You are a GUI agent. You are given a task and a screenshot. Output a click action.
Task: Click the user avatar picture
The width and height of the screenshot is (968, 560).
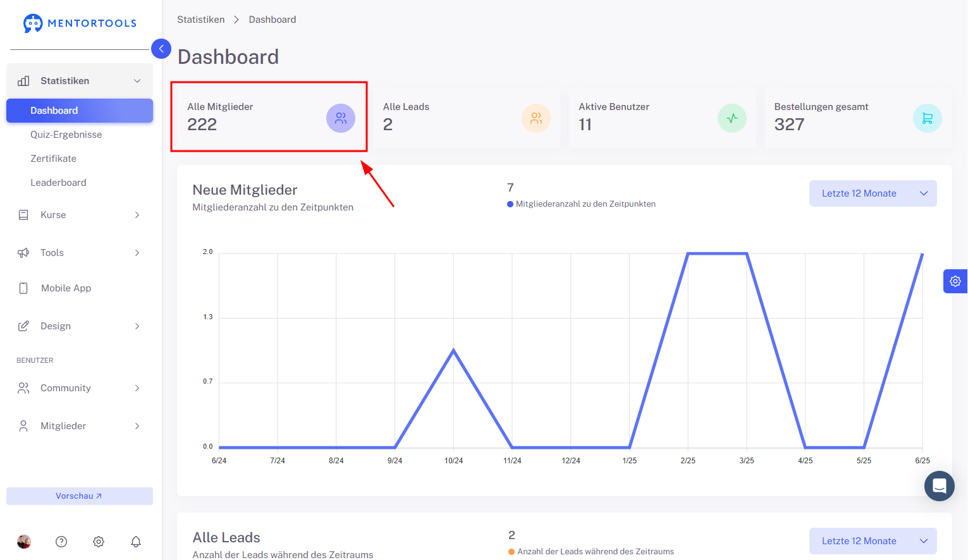[24, 542]
